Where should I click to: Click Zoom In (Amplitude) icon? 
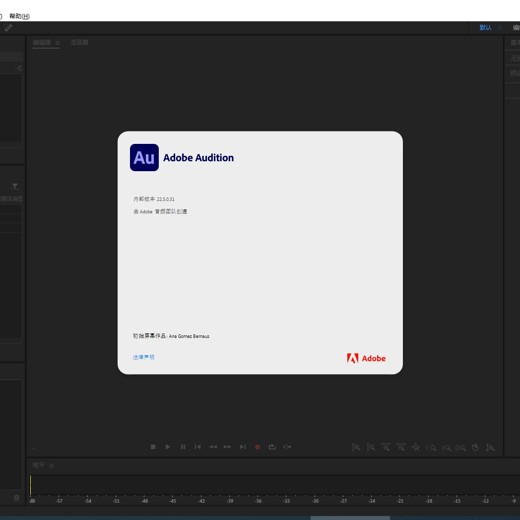pos(356,447)
